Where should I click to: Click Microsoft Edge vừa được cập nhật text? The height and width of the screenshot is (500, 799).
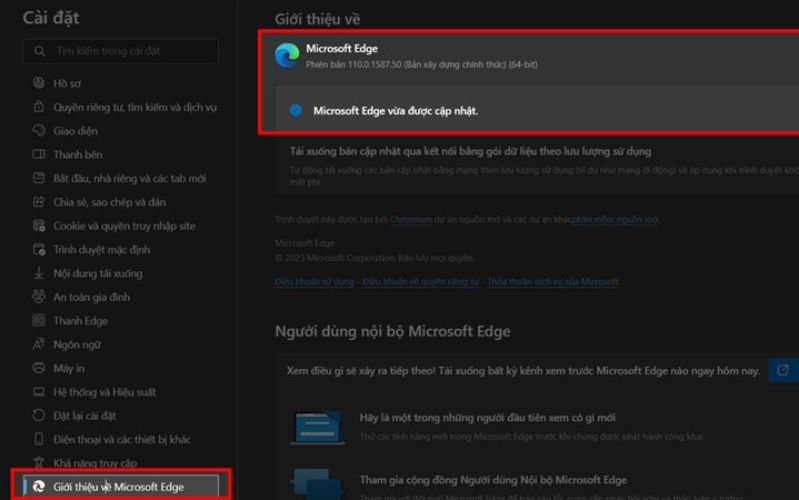coord(395,111)
